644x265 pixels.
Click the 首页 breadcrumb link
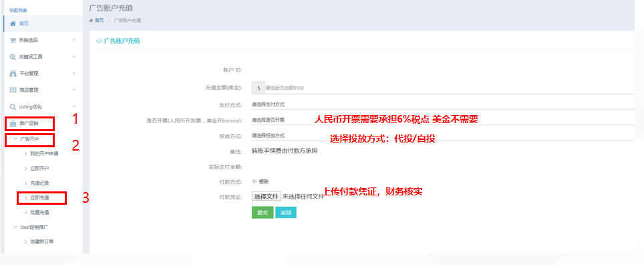[x=100, y=20]
